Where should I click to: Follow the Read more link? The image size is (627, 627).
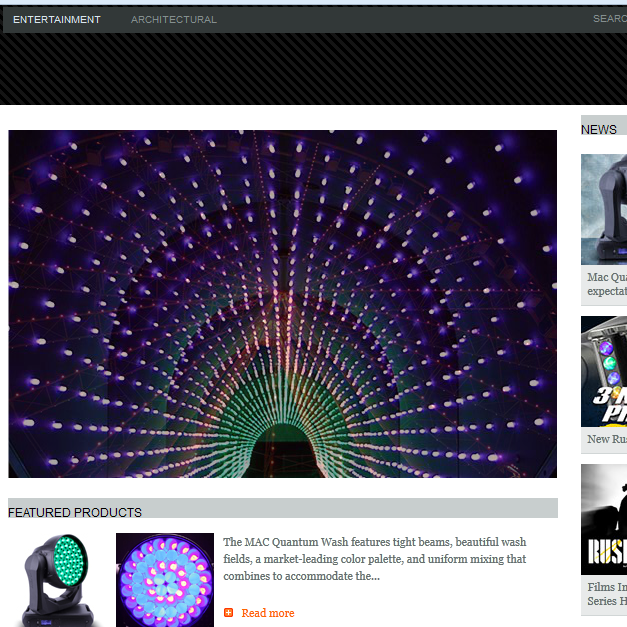pos(268,613)
